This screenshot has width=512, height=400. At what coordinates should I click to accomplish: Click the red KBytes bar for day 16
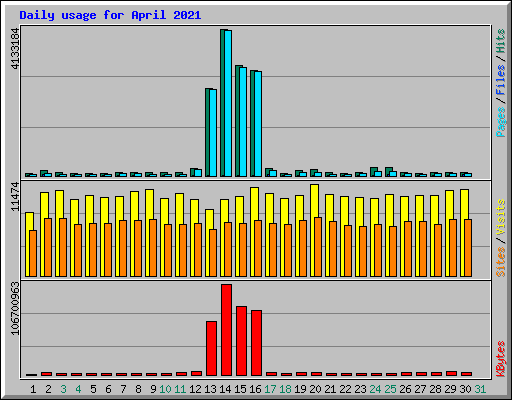click(x=256, y=343)
